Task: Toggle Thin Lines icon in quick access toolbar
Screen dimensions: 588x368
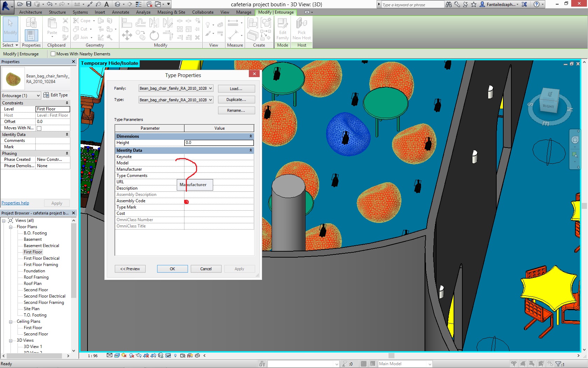Action: (139, 4)
